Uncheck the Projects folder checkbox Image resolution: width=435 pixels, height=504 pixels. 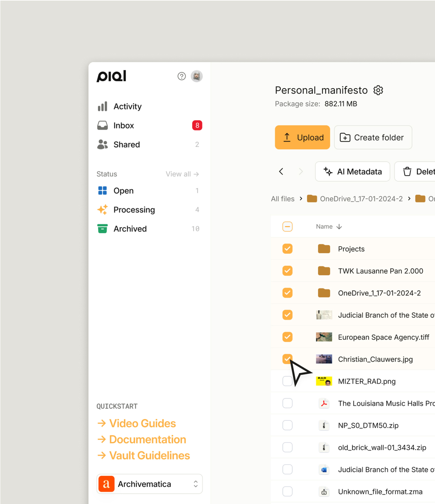point(287,249)
